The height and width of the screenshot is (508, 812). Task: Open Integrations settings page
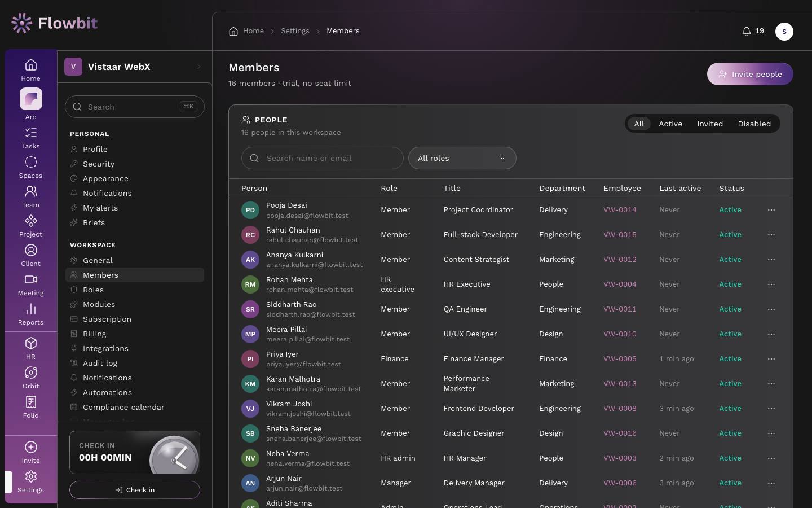(135, 348)
